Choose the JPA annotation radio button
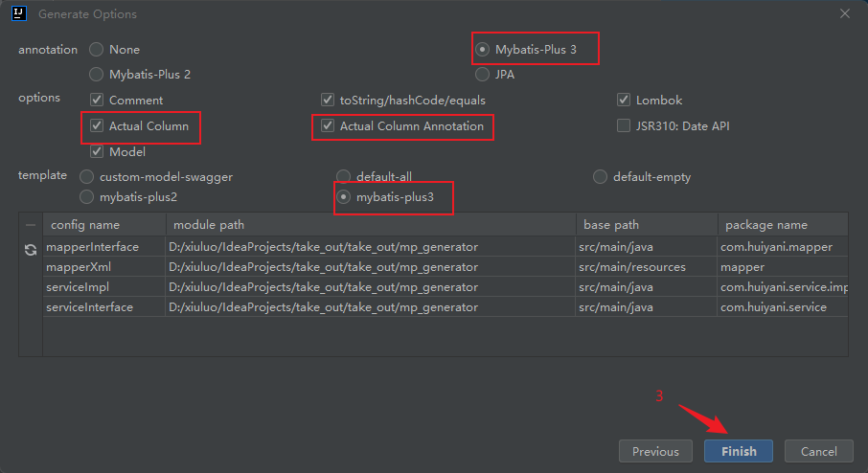The width and height of the screenshot is (868, 473). coord(482,74)
